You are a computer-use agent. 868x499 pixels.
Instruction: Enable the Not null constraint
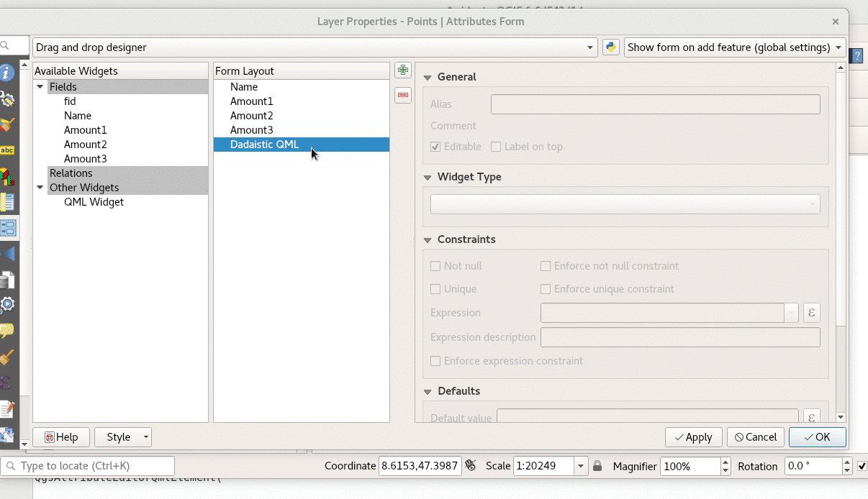point(435,266)
